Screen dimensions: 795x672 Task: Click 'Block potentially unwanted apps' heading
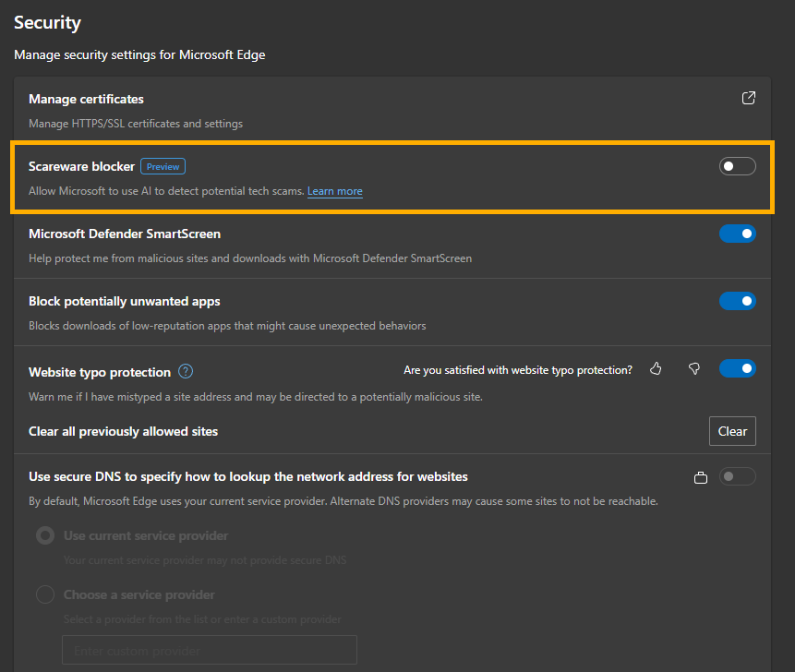tap(125, 302)
